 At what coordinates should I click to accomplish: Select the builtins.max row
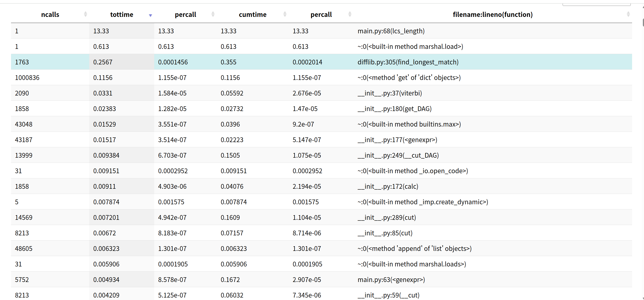409,124
